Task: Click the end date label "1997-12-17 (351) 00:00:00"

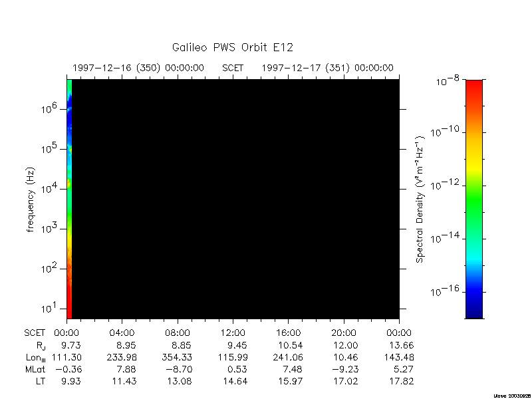Action: pos(327,68)
